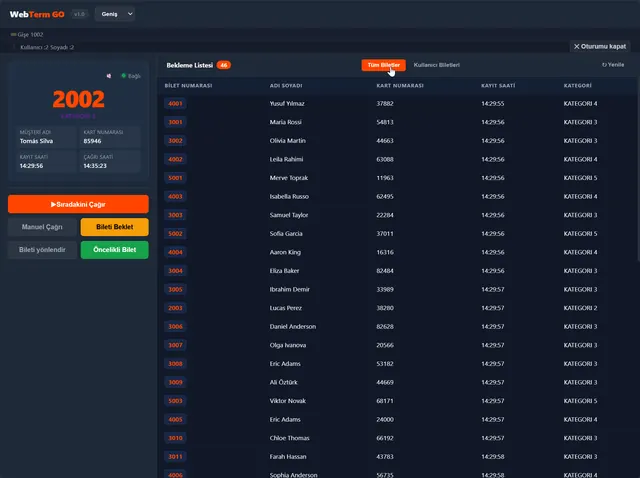Switch to Tüm Biletler tab
This screenshot has height=478, width=640.
(x=383, y=65)
